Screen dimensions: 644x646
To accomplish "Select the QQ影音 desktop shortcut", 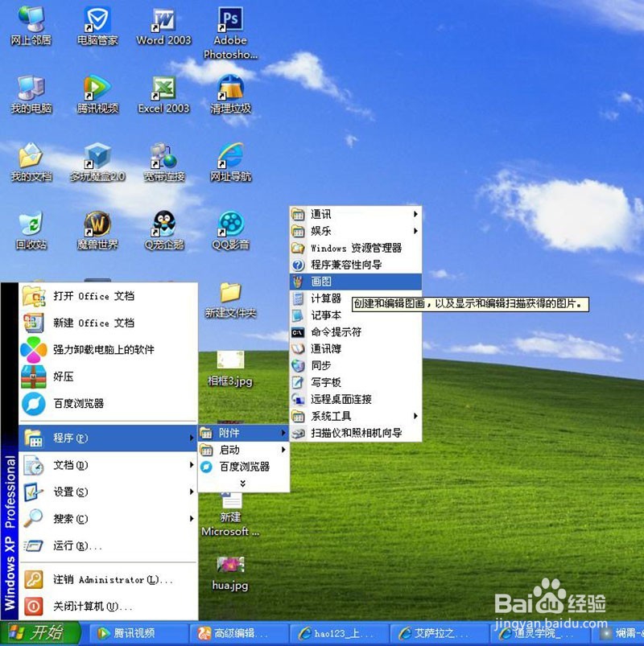I will pos(230,230).
